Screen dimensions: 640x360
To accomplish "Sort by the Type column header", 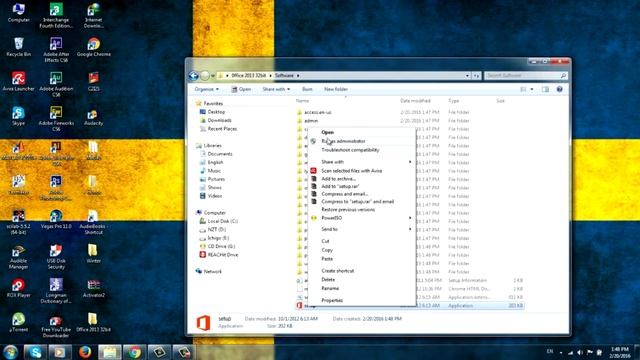I will [453, 101].
